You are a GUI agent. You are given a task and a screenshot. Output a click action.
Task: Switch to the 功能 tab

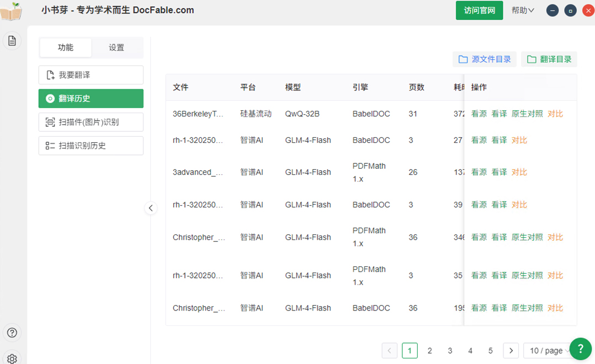tap(66, 48)
